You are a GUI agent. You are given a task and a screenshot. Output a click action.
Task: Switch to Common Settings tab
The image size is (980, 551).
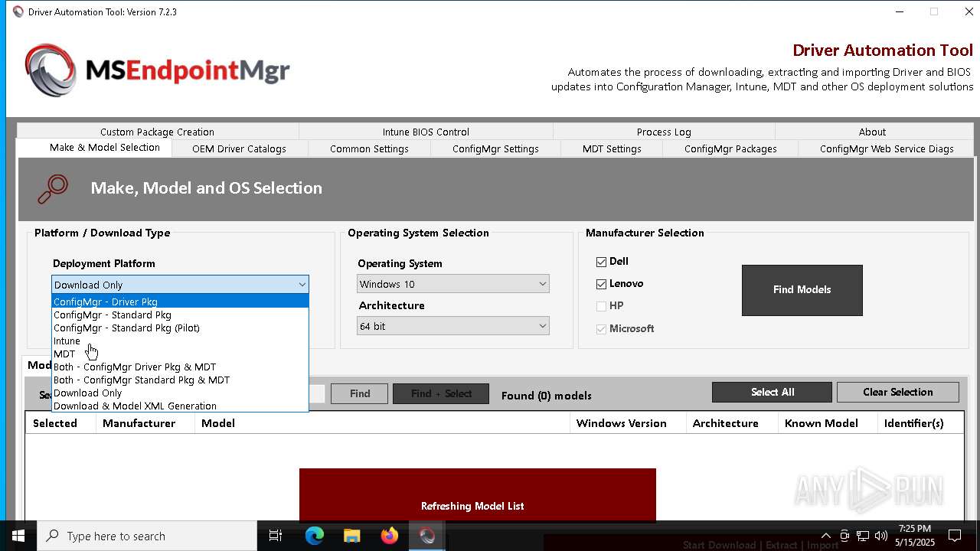tap(369, 148)
